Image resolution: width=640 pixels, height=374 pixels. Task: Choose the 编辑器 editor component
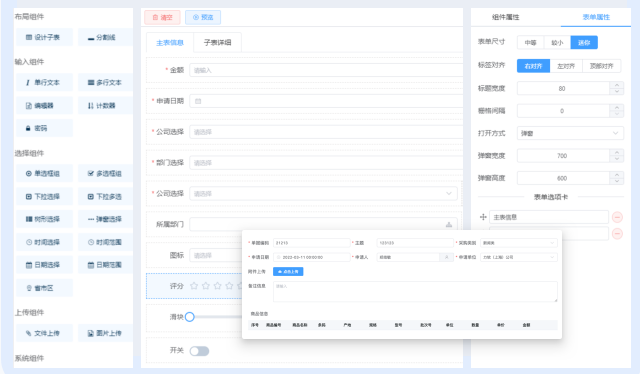(x=44, y=105)
